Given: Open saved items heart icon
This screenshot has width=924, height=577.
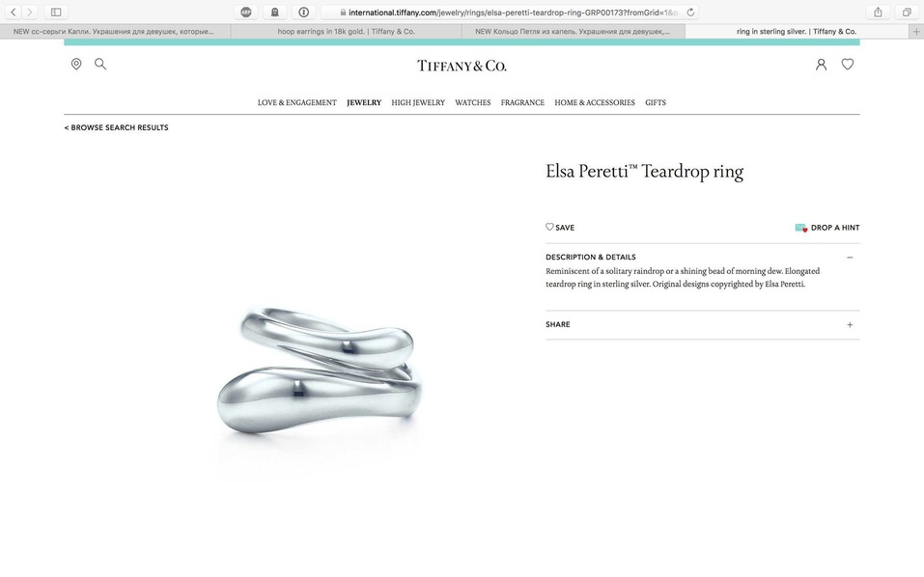Looking at the screenshot, I should (848, 65).
